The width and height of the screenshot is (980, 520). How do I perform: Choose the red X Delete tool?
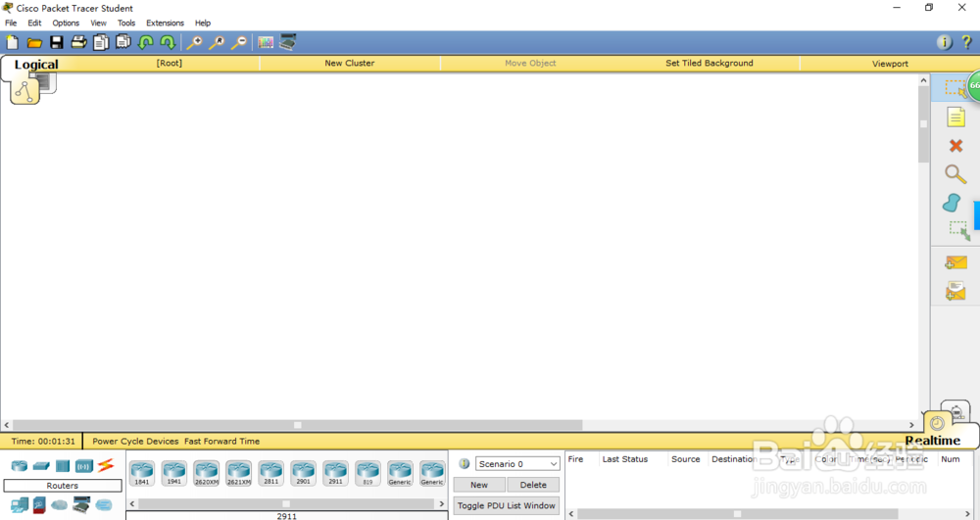[x=955, y=146]
